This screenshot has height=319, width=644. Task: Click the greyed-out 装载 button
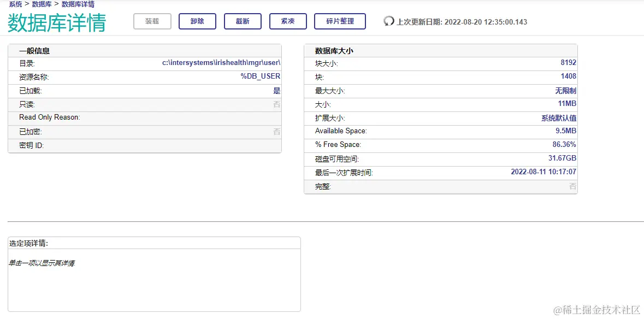[x=152, y=21]
